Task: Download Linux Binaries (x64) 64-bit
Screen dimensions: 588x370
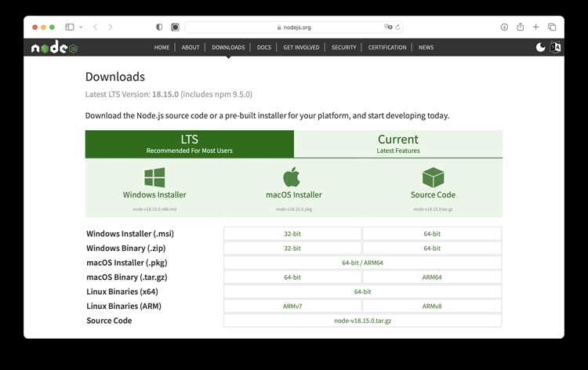Action: click(x=363, y=292)
